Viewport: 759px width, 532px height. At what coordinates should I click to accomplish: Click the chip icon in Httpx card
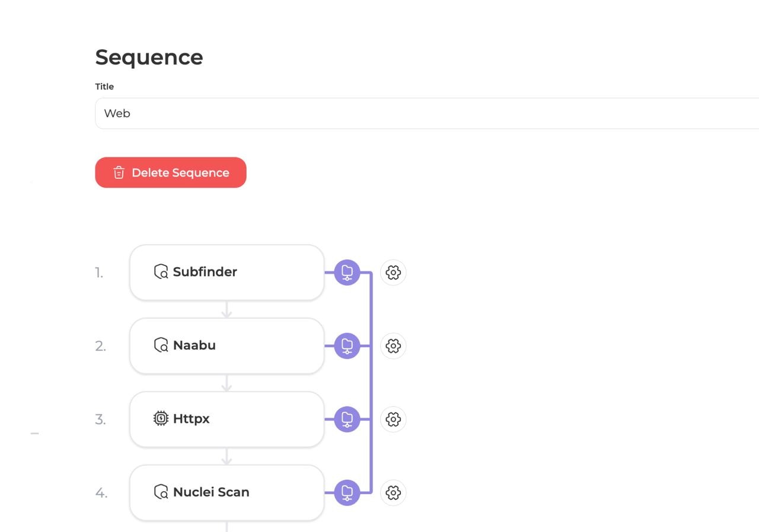(161, 419)
